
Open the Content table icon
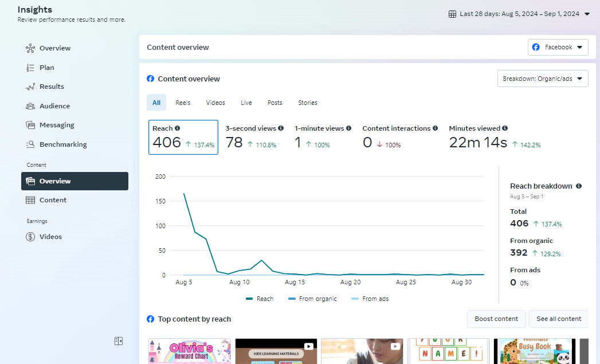point(30,200)
